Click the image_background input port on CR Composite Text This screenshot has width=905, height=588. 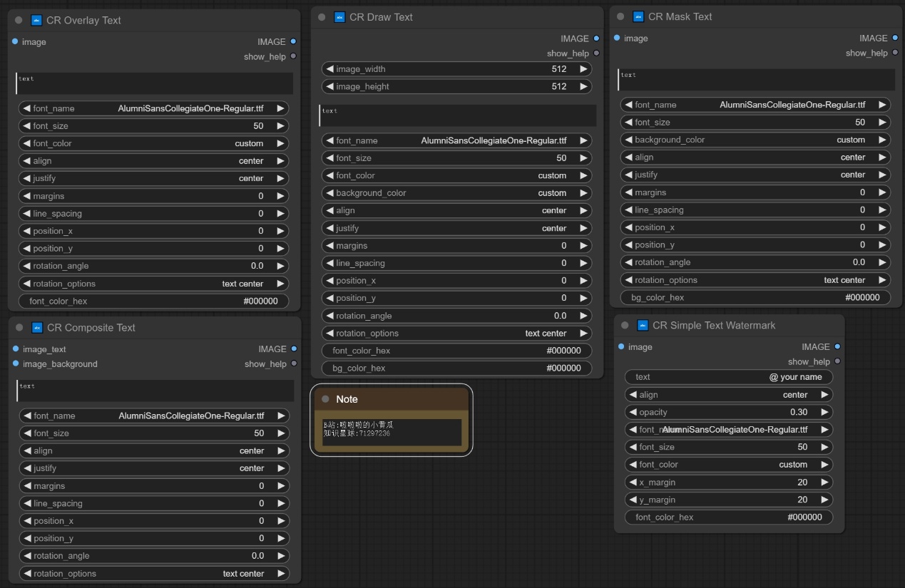[x=16, y=364]
